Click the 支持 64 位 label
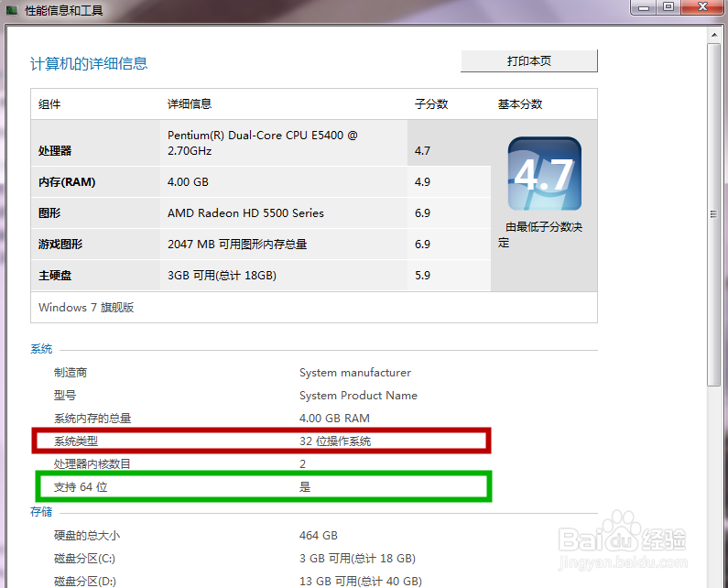Viewport: 728px width, 588px height. [81, 486]
